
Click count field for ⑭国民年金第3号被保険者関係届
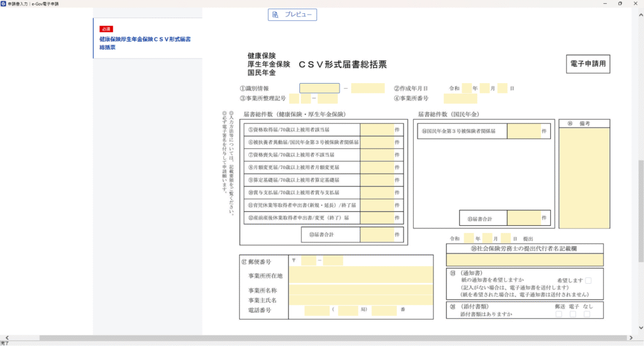524,131
